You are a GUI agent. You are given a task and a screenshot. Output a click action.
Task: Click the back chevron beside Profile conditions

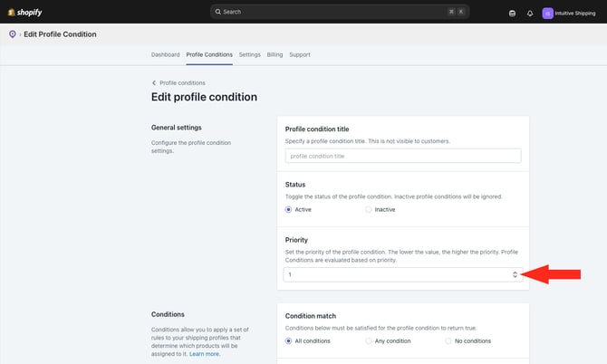coord(154,82)
